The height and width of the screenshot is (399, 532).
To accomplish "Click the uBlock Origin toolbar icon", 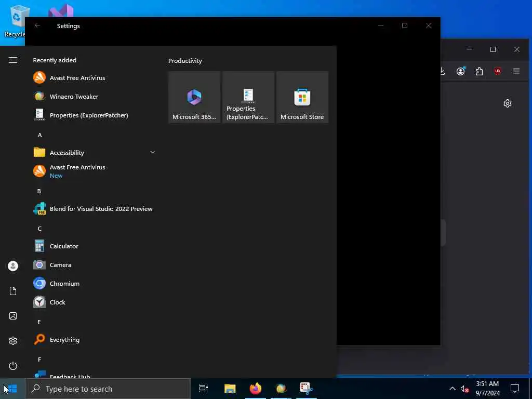I will tap(497, 71).
